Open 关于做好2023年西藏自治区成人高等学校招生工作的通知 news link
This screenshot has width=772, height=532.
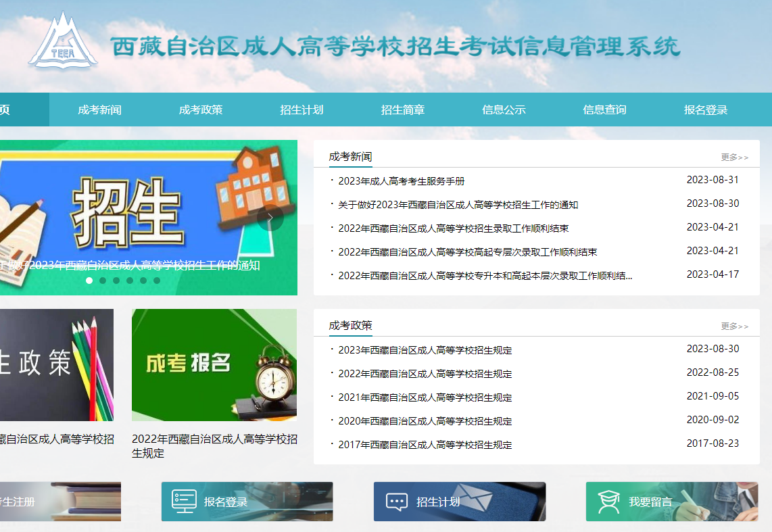pos(458,205)
